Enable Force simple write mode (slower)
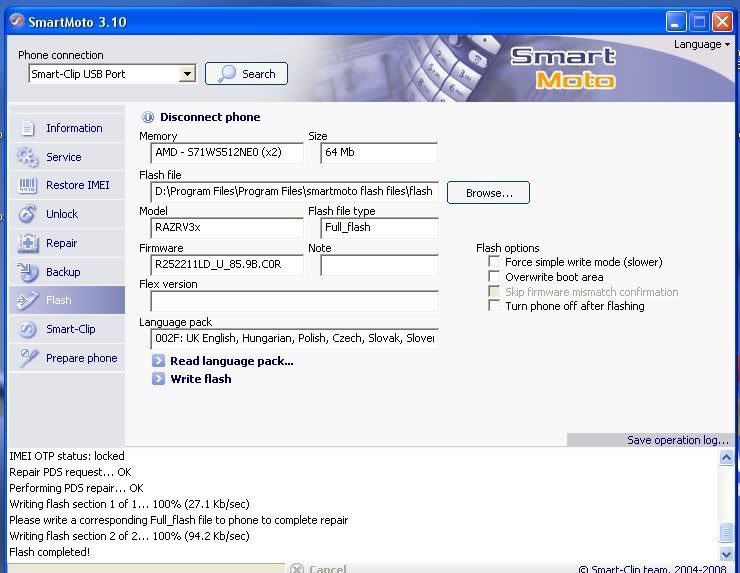The image size is (740, 573). pyautogui.click(x=494, y=261)
